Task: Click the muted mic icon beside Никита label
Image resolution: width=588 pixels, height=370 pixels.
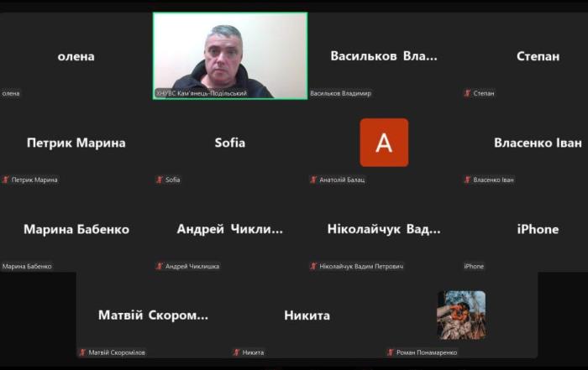Action: 236,352
